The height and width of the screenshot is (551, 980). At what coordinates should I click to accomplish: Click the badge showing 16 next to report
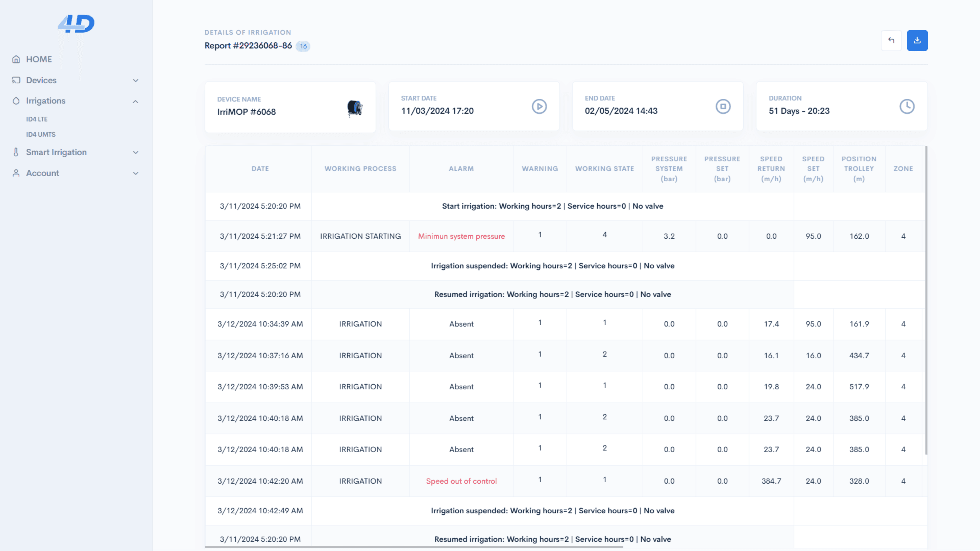coord(303,46)
